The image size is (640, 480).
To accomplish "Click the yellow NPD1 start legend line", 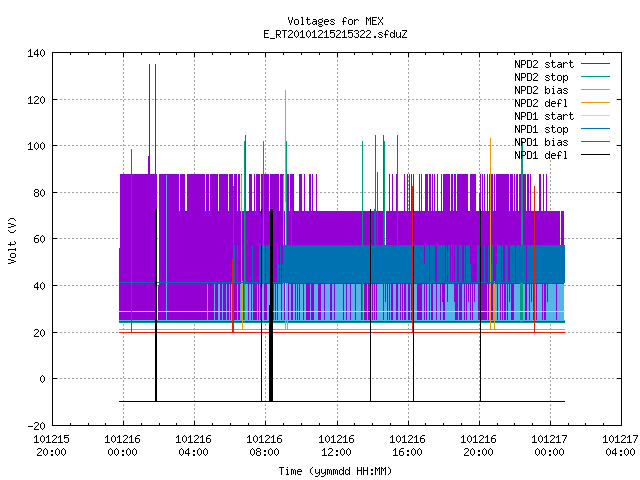I will (x=595, y=116).
